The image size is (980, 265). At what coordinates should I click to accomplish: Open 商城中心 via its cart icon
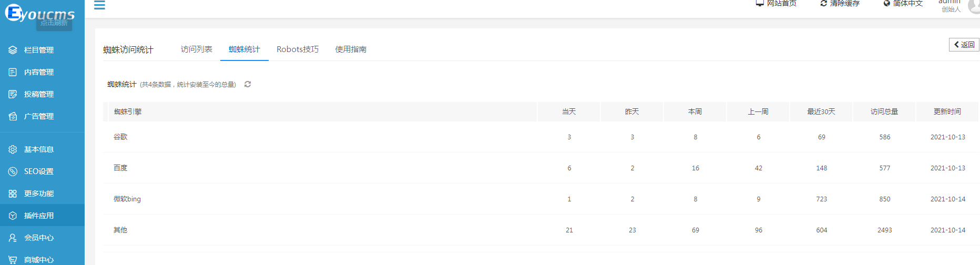pos(13,260)
